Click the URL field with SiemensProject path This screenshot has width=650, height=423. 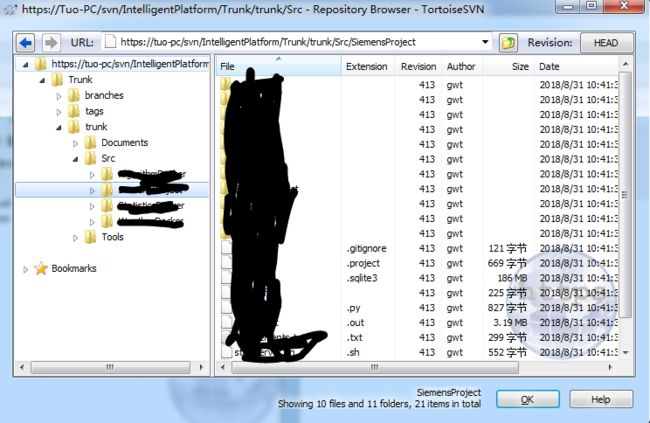pos(297,42)
